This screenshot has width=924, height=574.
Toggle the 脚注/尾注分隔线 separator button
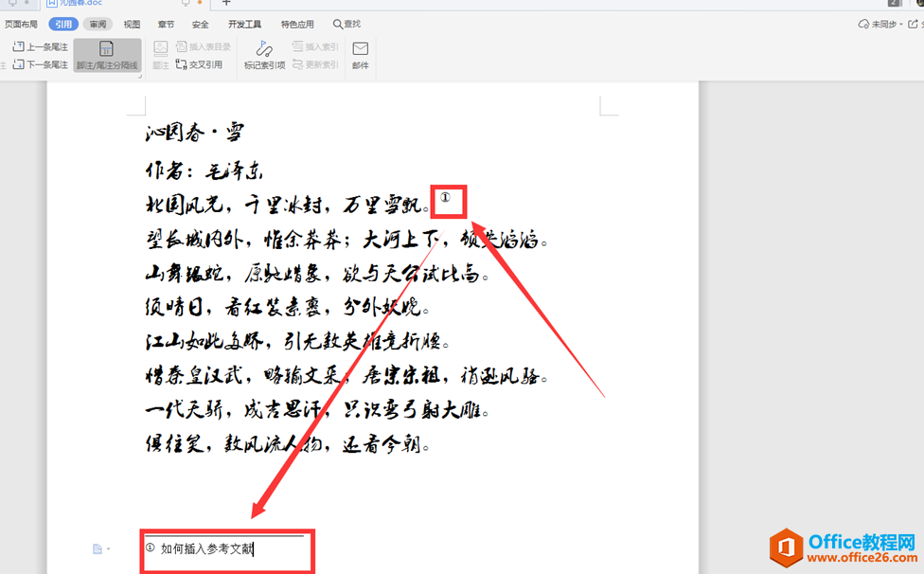(107, 55)
